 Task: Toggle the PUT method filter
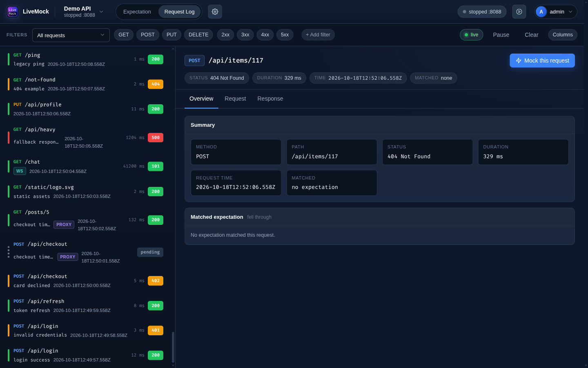pos(171,35)
